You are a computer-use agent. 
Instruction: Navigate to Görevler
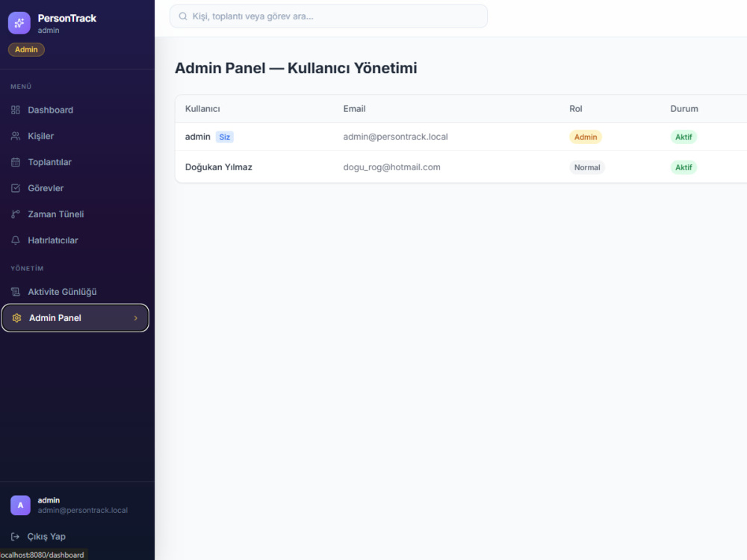click(x=75, y=188)
